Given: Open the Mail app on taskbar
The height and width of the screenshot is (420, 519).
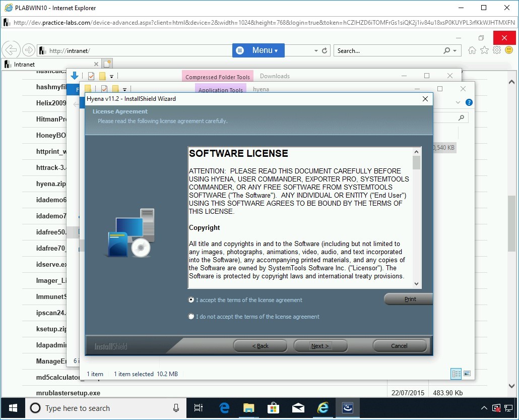Looking at the screenshot, I should click(x=298, y=408).
